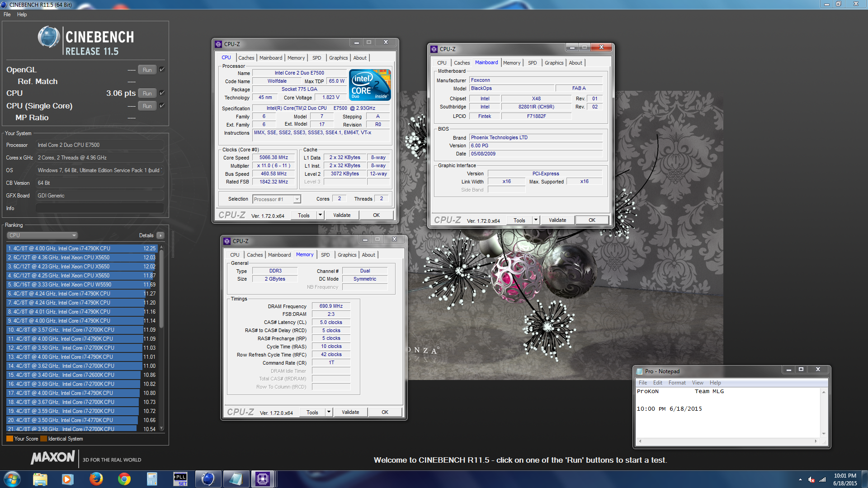Click CPU-Z window icon in CPU tab window
The height and width of the screenshot is (488, 868).
[218, 44]
